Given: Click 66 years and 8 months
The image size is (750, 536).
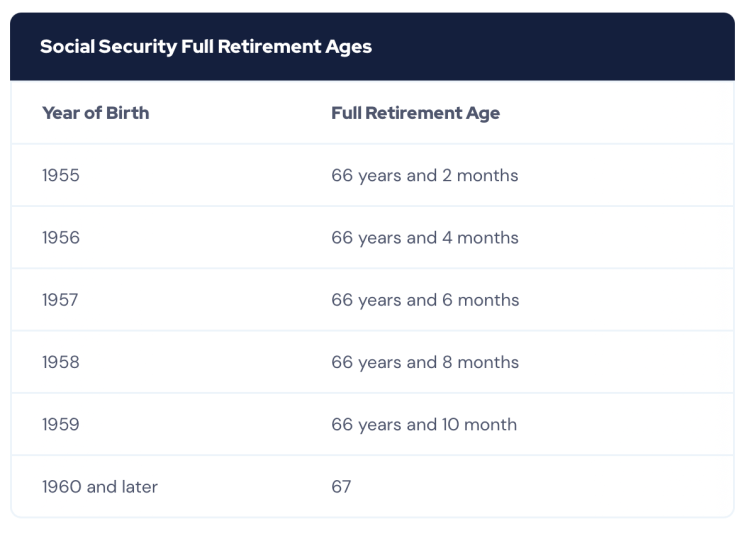Looking at the screenshot, I should [424, 362].
